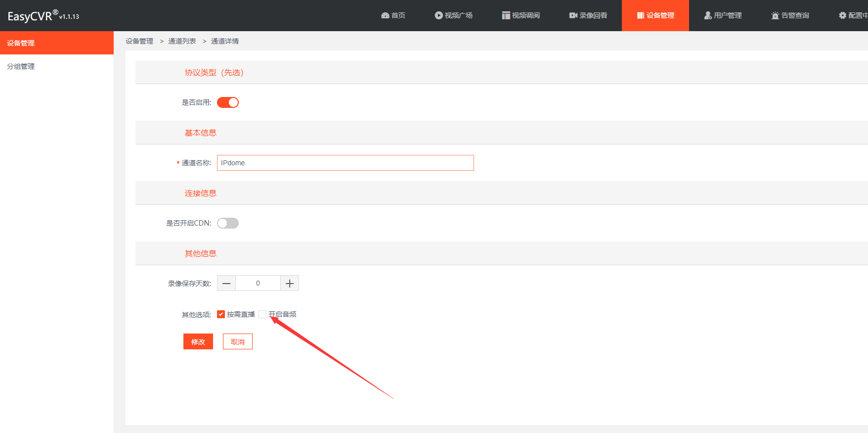Select 设备管理 in top navigation bar
This screenshot has width=868, height=433.
click(x=655, y=15)
